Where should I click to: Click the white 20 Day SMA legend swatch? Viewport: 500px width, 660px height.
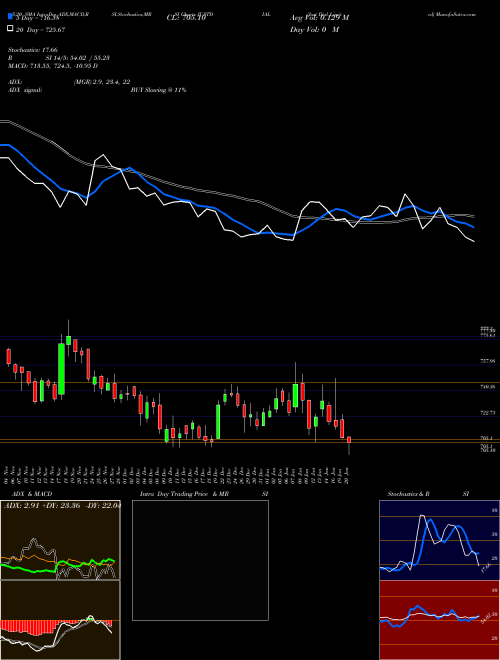pos(10,29)
